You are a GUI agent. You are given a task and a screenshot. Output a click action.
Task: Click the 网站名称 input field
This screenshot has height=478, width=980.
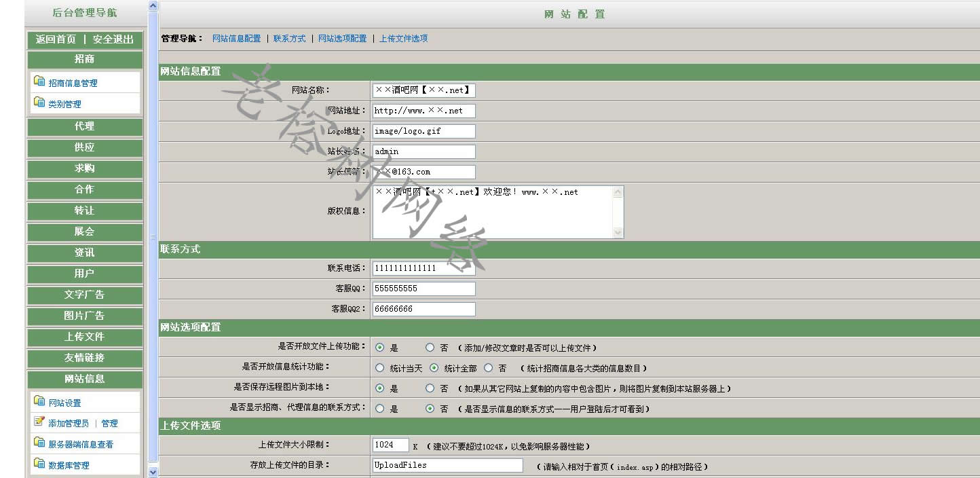click(423, 90)
